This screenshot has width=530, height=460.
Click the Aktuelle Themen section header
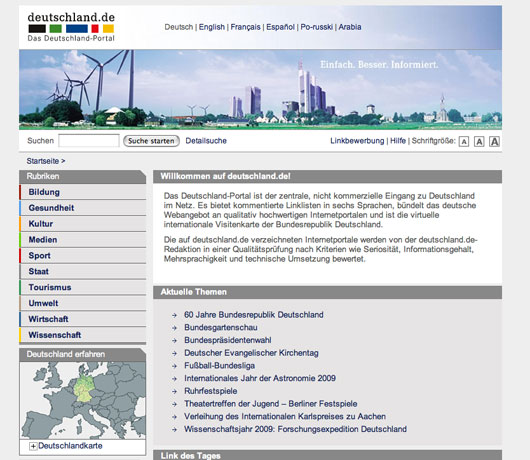click(x=327, y=292)
